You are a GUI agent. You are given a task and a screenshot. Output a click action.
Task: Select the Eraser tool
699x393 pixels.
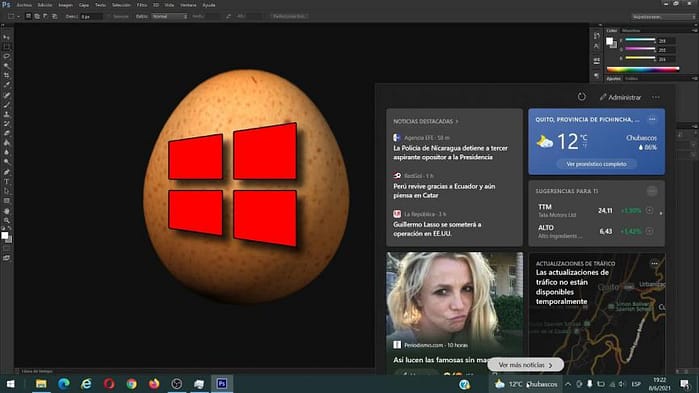pyautogui.click(x=6, y=133)
